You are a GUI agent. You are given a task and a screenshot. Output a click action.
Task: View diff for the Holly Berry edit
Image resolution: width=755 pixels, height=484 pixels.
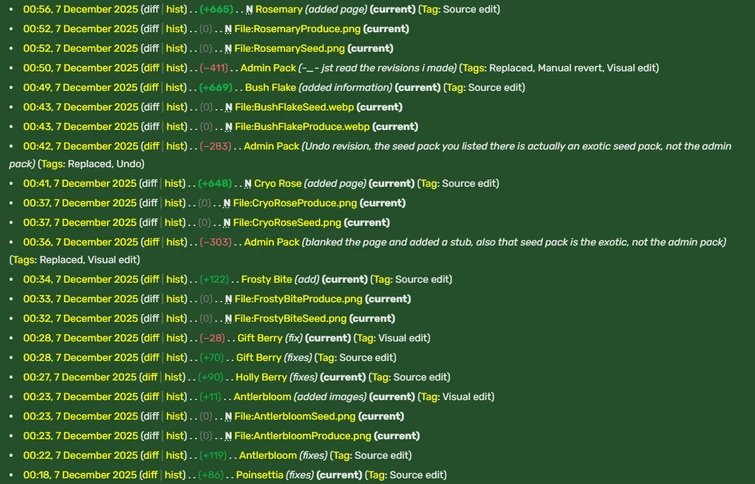pos(150,377)
